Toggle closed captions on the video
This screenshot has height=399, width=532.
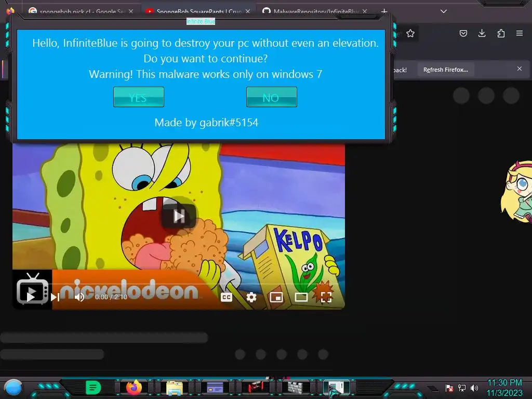point(227,297)
